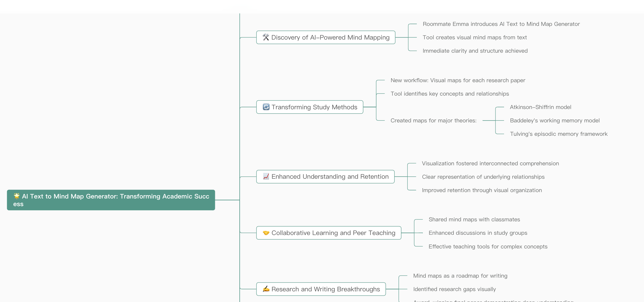Click the chart icon on Enhanced Understanding node
Viewport: 644px width, 302px height.
click(266, 176)
